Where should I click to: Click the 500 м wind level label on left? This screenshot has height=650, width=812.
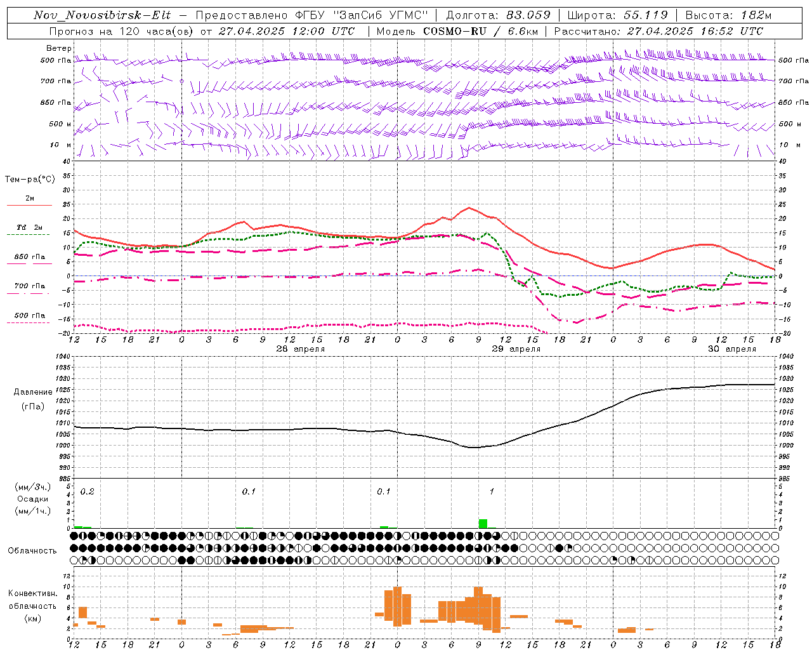[x=60, y=124]
